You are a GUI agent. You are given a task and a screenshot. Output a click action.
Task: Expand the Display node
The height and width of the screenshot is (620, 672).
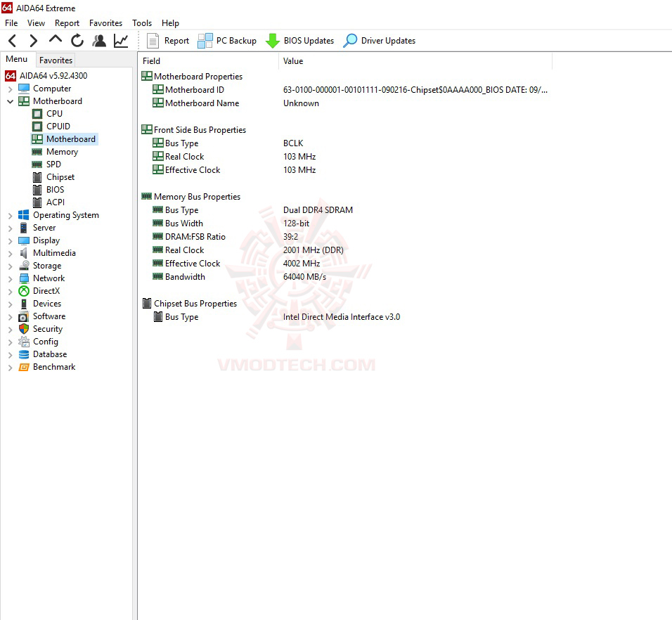click(x=10, y=241)
